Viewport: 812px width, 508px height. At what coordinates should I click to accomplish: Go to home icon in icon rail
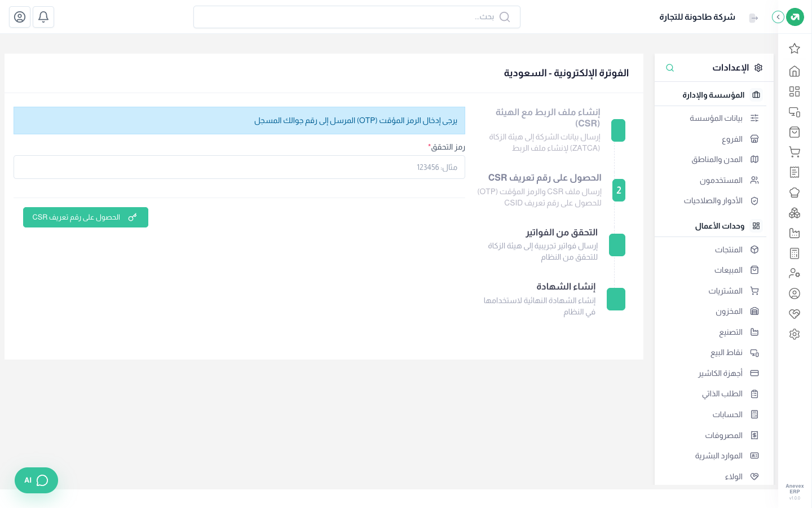click(795, 71)
